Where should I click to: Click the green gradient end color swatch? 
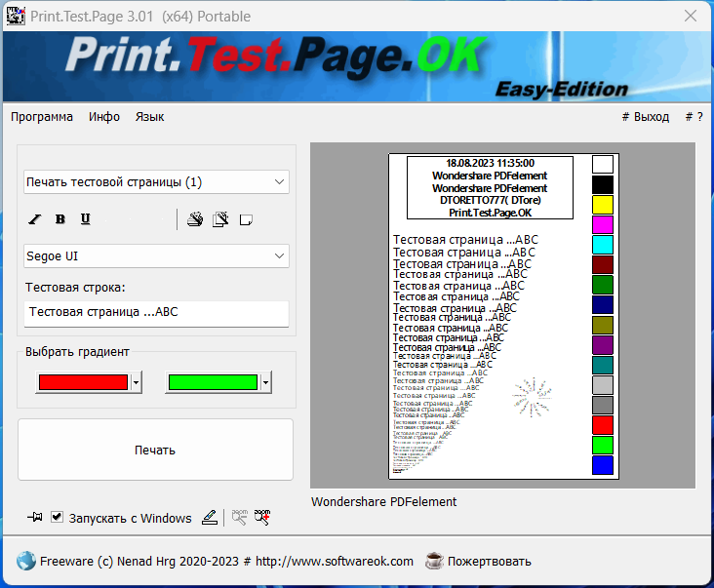point(213,382)
